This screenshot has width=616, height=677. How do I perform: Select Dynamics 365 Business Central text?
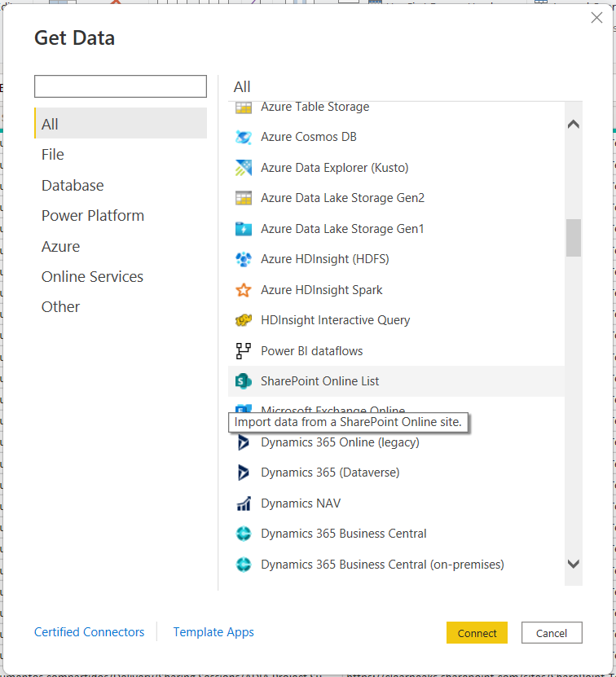(x=343, y=534)
